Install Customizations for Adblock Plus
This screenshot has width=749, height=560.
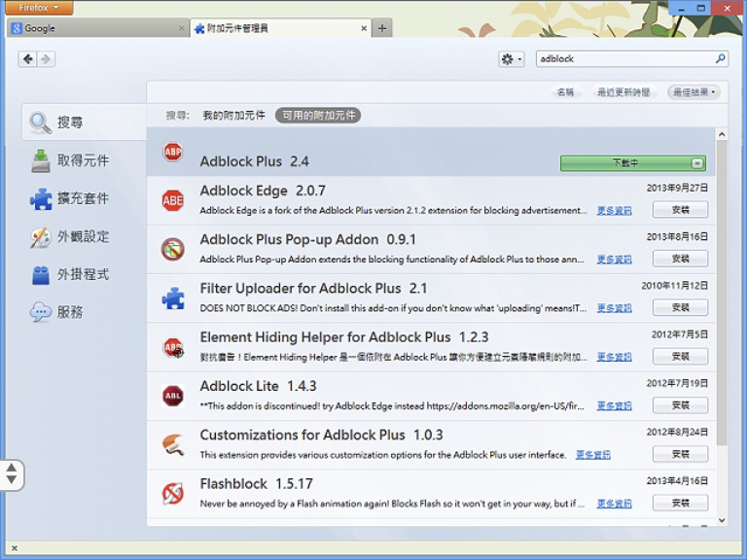click(680, 454)
